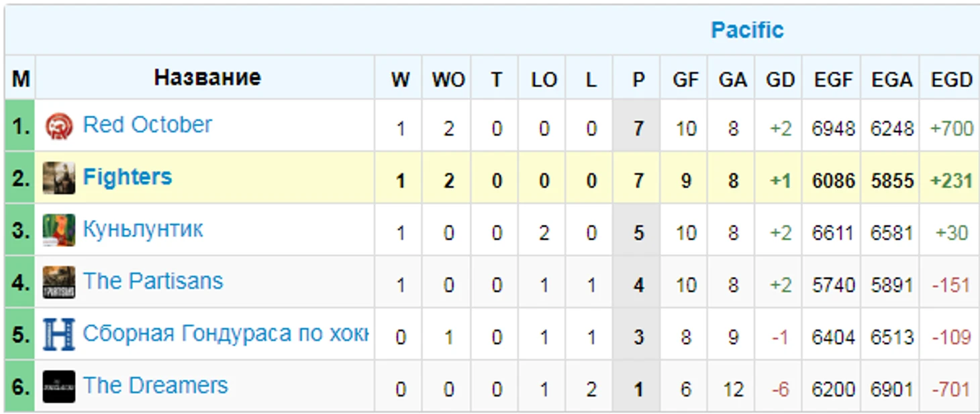Click the WO column header
The height and width of the screenshot is (414, 980).
click(448, 80)
